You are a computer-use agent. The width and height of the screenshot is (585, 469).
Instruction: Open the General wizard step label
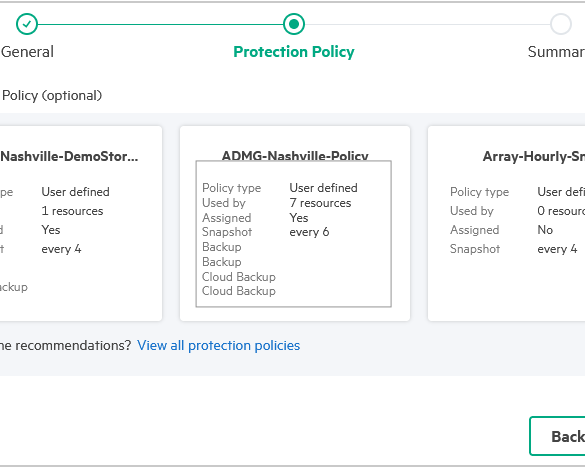point(28,51)
